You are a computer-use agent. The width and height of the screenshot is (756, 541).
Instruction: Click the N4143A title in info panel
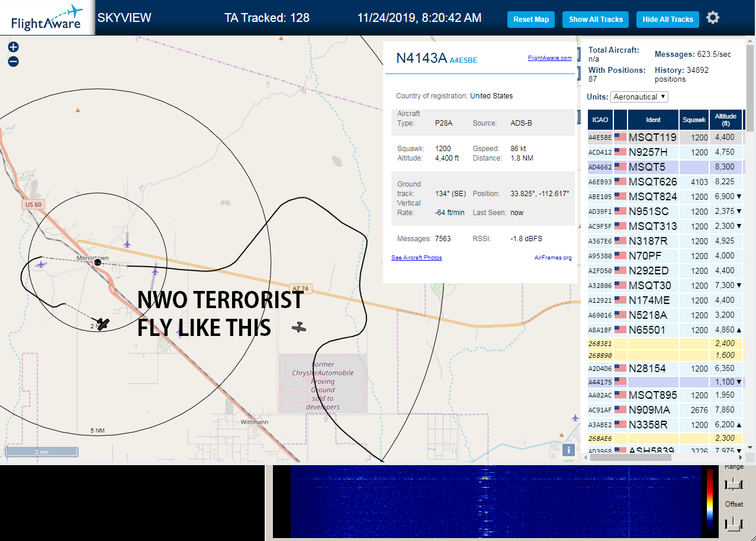[421, 58]
